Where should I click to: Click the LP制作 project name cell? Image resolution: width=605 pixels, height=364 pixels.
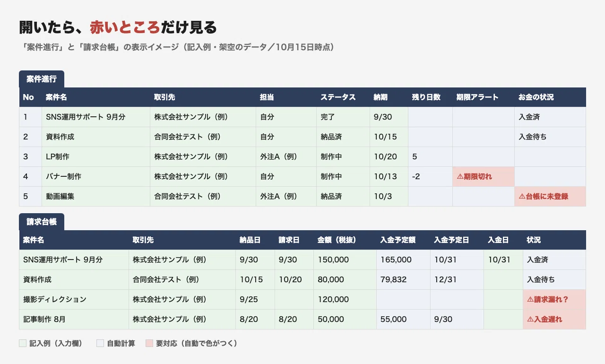click(96, 157)
